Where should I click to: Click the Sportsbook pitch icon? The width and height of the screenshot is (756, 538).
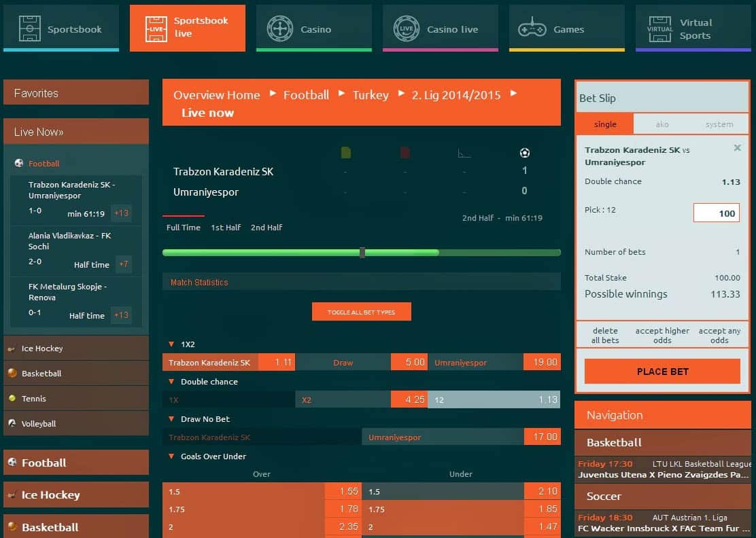click(29, 29)
